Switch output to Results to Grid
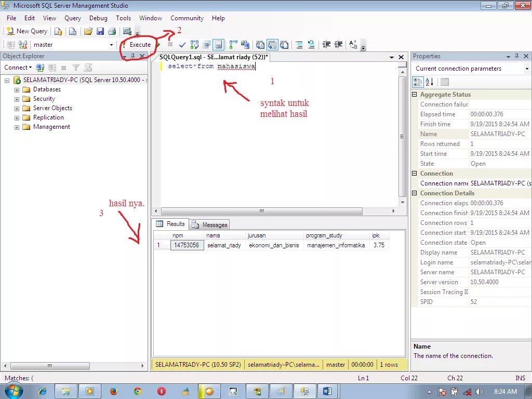The image size is (532, 399). pyautogui.click(x=272, y=45)
